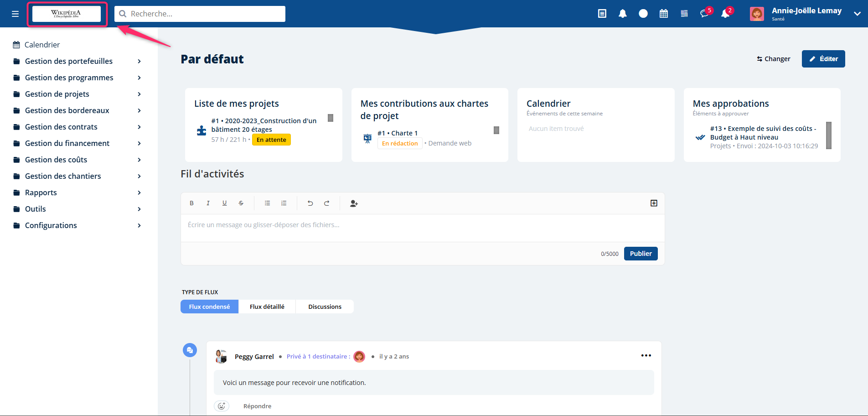The height and width of the screenshot is (416, 868).
Task: Click the Mes approbations widget scrollbar
Action: click(x=829, y=135)
